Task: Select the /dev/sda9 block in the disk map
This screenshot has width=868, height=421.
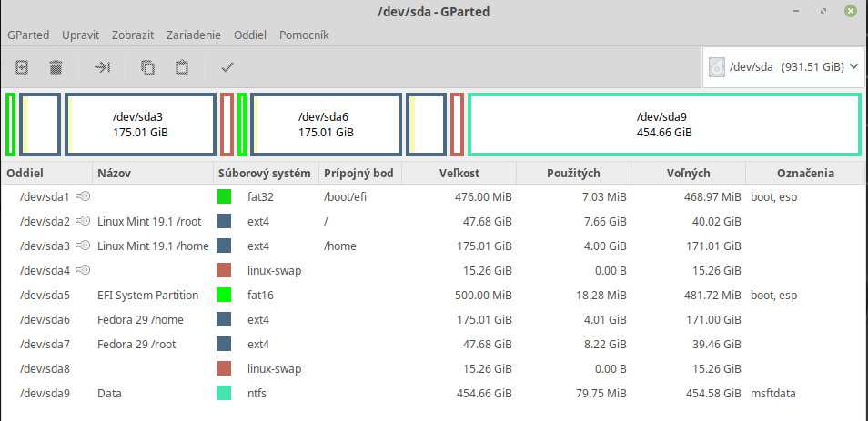Action: 663,125
